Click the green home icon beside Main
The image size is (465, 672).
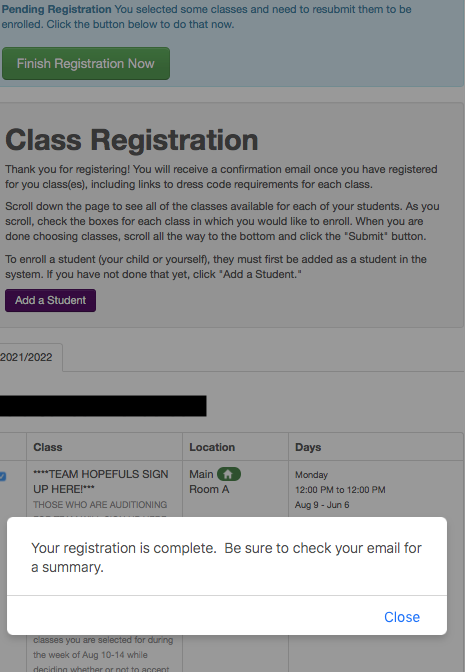[229, 474]
